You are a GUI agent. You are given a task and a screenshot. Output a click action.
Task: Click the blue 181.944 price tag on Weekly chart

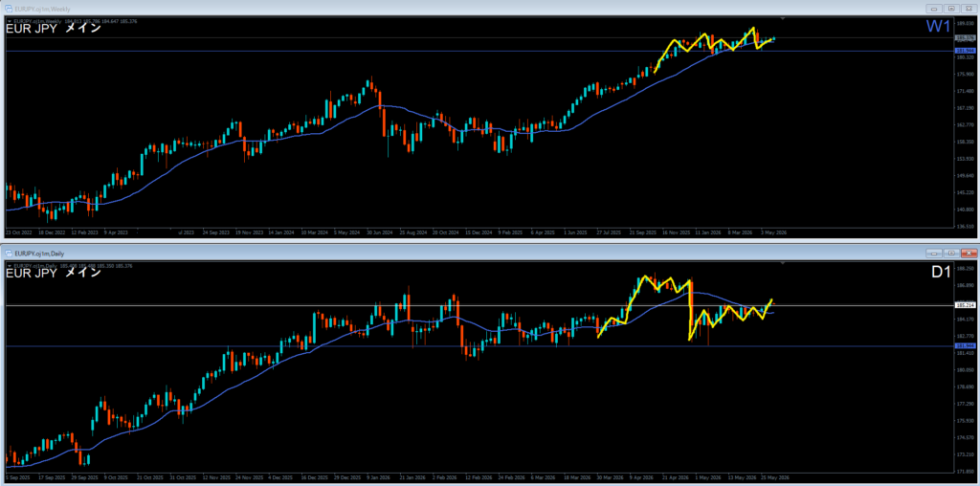pyautogui.click(x=965, y=51)
